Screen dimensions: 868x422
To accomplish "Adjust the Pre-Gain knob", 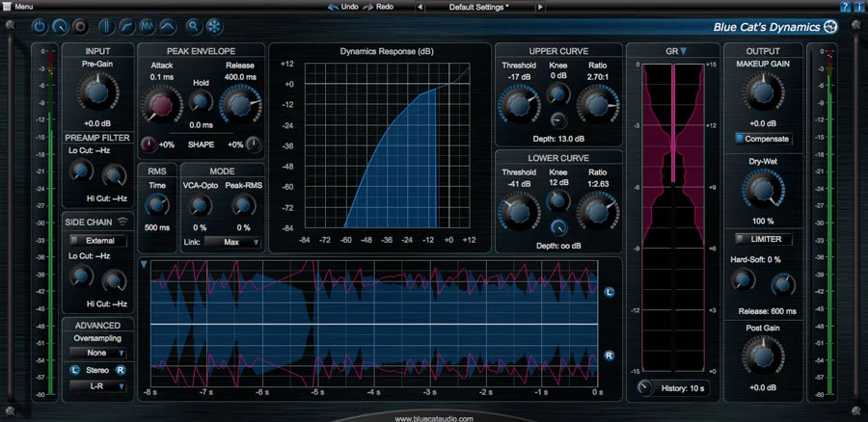I will (98, 92).
